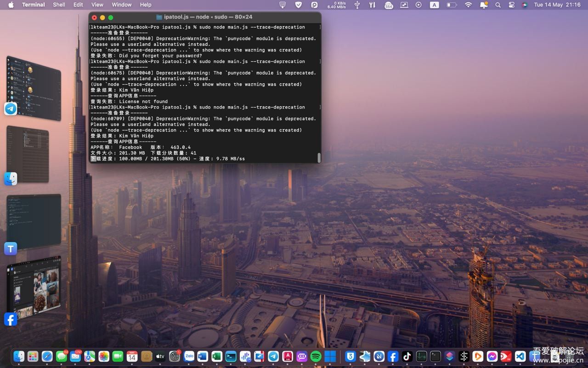Switch to the T app Stage Manager window
This screenshot has height=368, width=588.
34,222
